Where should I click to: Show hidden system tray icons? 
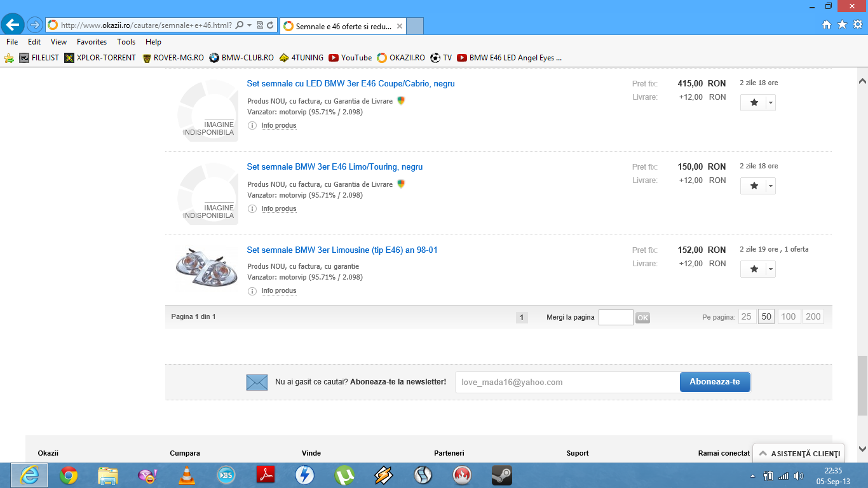click(753, 476)
